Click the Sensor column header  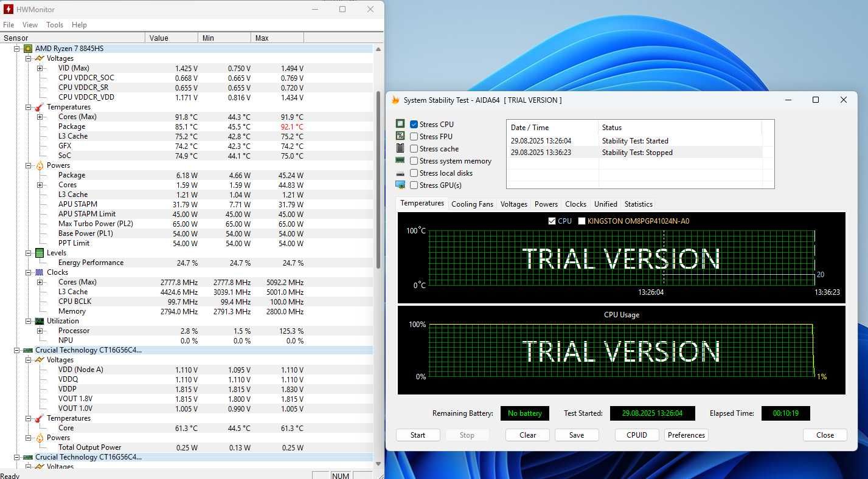pos(72,38)
